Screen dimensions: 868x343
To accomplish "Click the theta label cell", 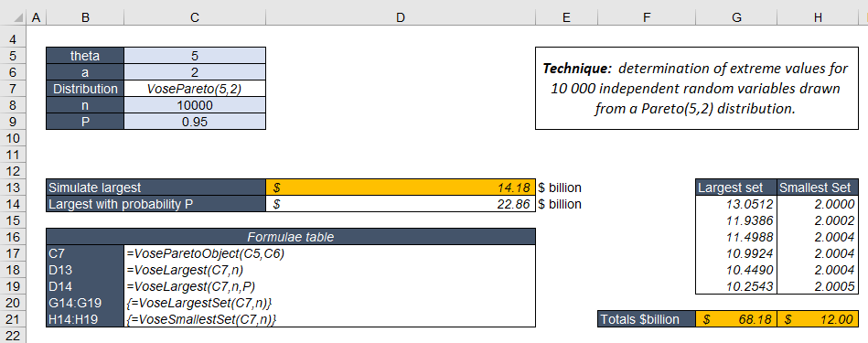I will [85, 55].
